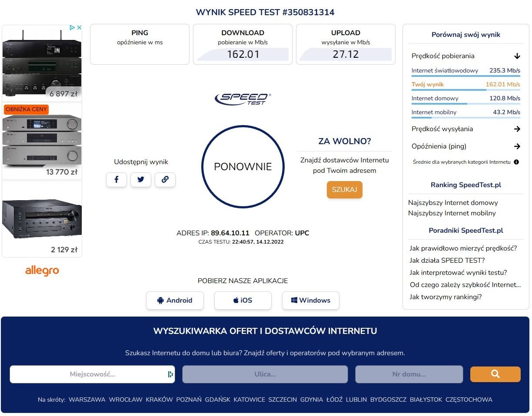Download the Windows app
The image size is (532, 416).
(311, 300)
